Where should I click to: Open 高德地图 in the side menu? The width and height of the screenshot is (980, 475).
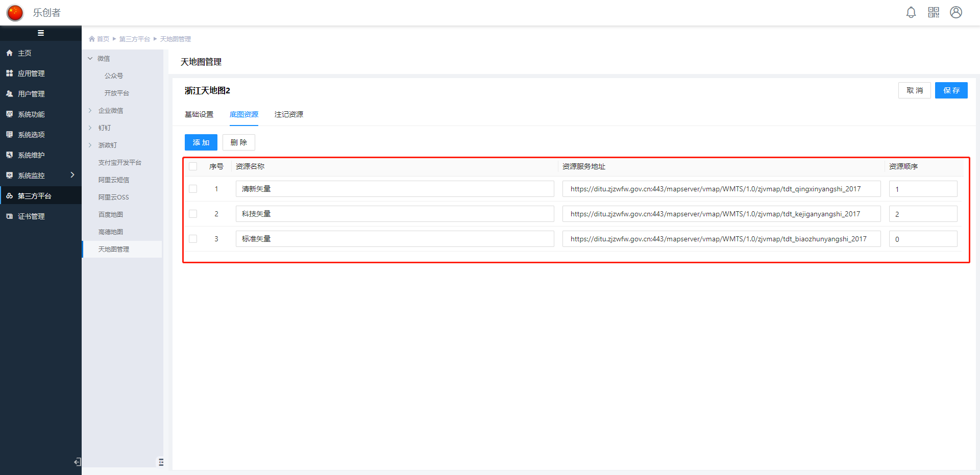[111, 232]
